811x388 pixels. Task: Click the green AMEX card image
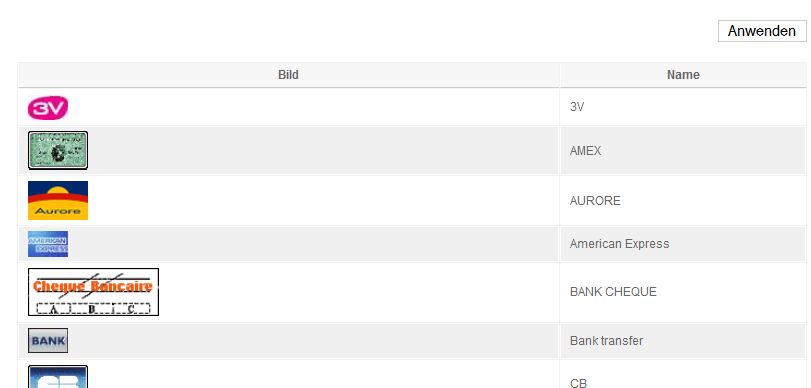click(x=58, y=150)
